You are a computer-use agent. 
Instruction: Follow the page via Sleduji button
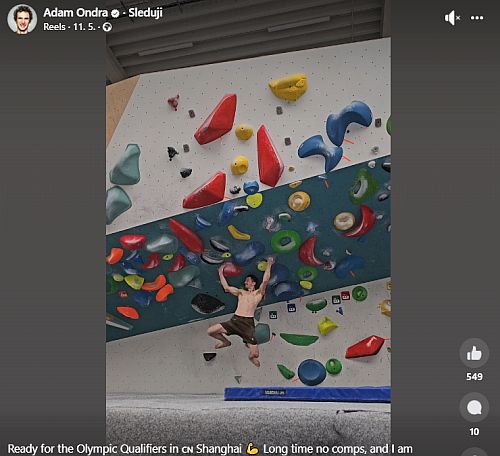(x=145, y=13)
